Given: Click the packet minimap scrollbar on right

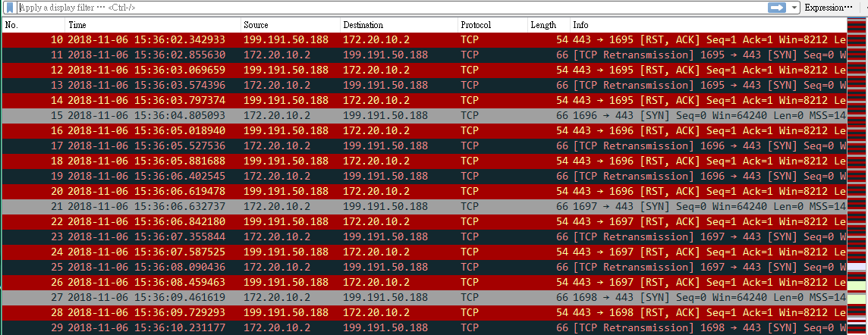Looking at the screenshot, I should tap(857, 177).
